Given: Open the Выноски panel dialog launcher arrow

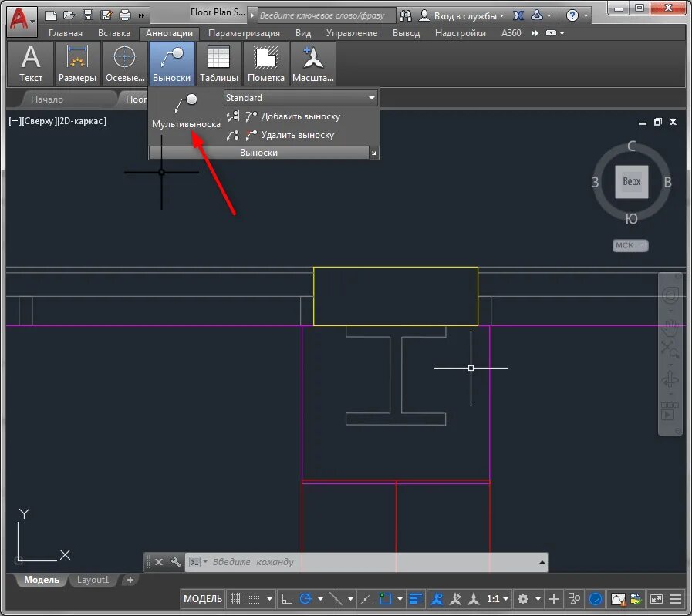Looking at the screenshot, I should click(374, 153).
